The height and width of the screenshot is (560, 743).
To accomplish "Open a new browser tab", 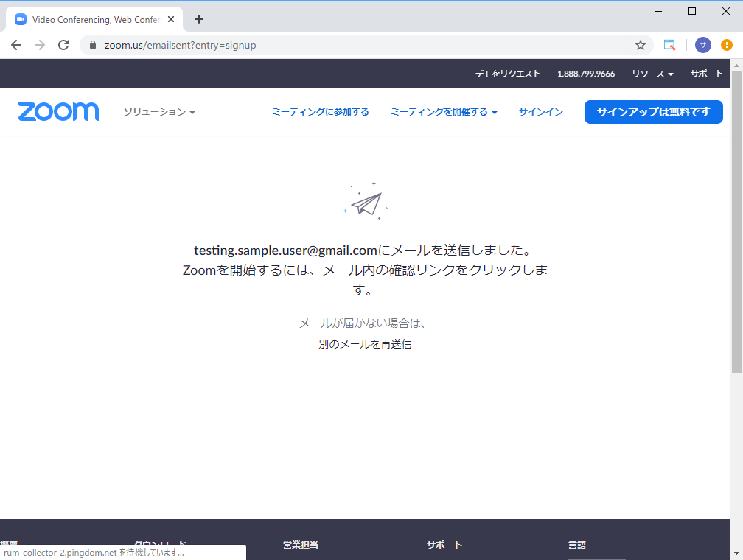I will pos(198,19).
